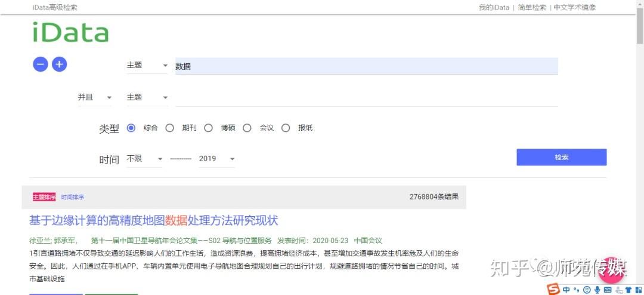
Task: Open article 基于边缘计算的高精度地图数据处理方法研究现状
Action: click(x=154, y=220)
